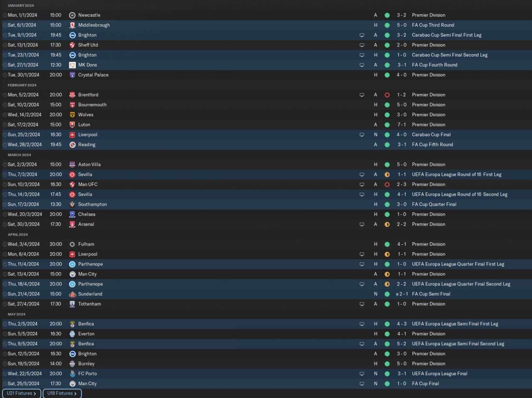The image size is (532, 398).
Task: Expand the U21 Fixtures chevron
Action: click(x=35, y=393)
